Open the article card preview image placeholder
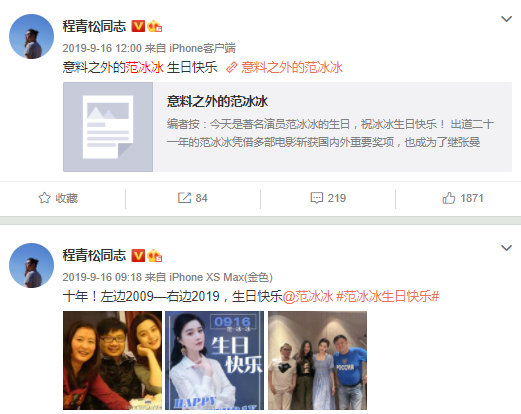 (x=108, y=127)
